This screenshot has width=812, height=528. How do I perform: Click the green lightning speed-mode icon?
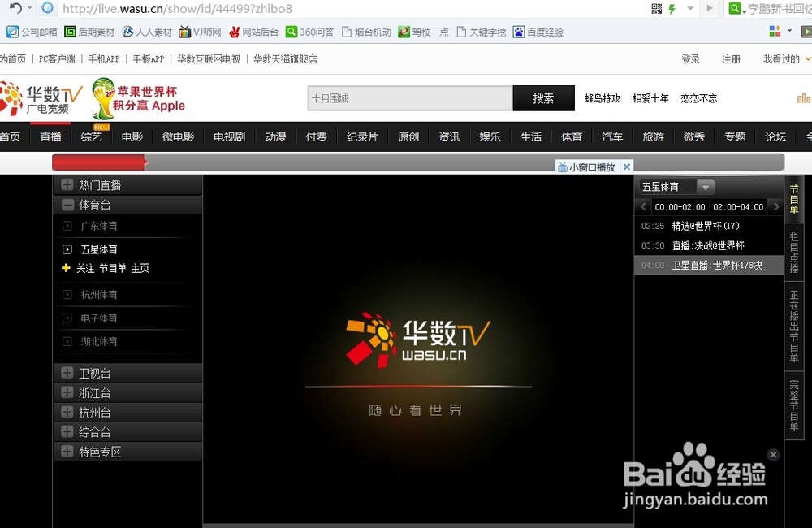pyautogui.click(x=672, y=9)
